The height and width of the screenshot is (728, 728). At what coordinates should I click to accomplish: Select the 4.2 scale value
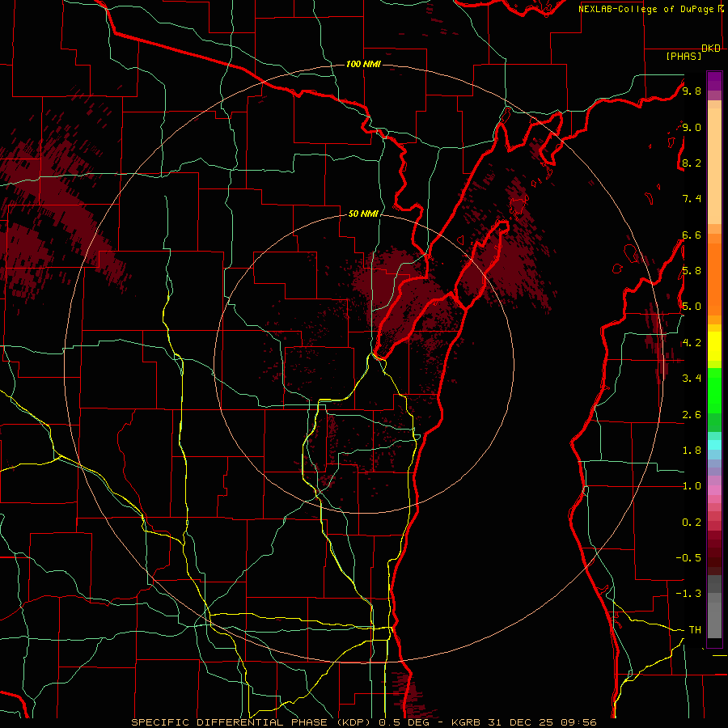coord(692,343)
